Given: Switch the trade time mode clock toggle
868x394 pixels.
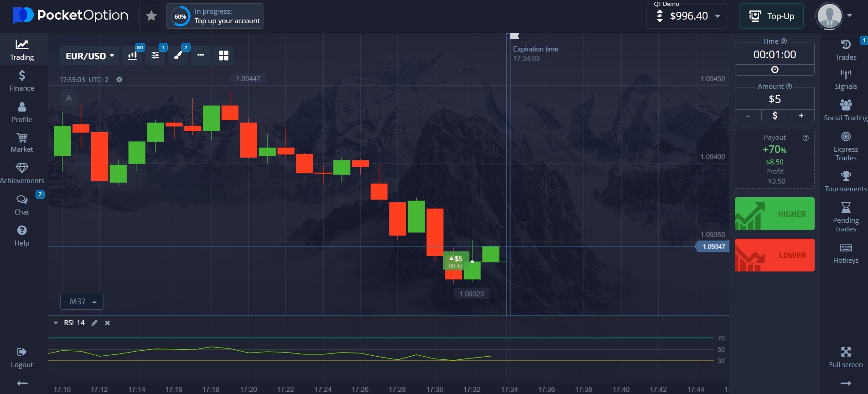Looking at the screenshot, I should point(775,70).
